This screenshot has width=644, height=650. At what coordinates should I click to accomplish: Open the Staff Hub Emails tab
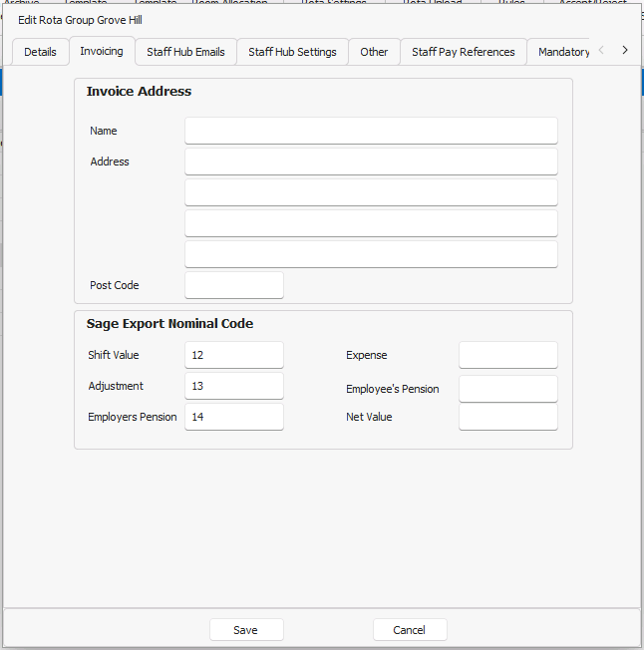click(185, 52)
